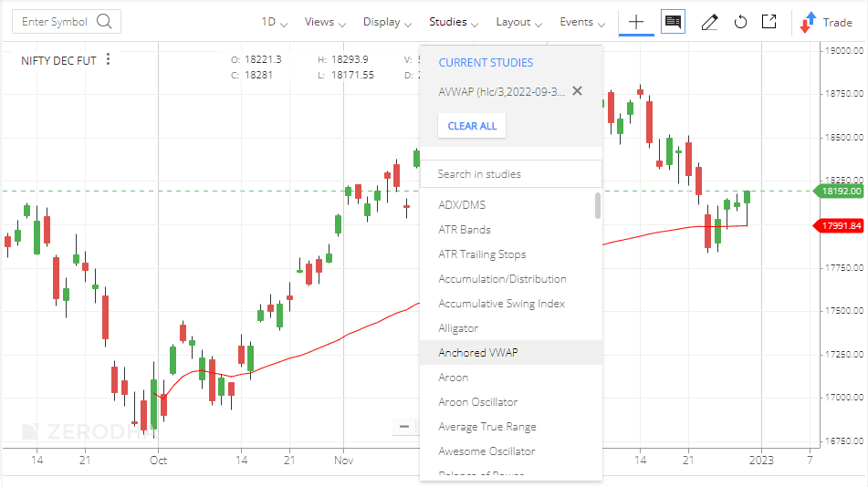Screen dimensions: 868x487
Task: Click the 19000.00 price axis label
Action: 843,50
